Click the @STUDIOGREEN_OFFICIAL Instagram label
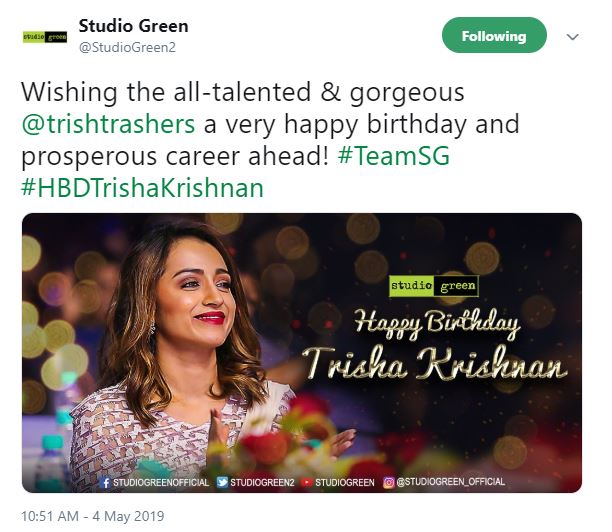 pos(450,482)
